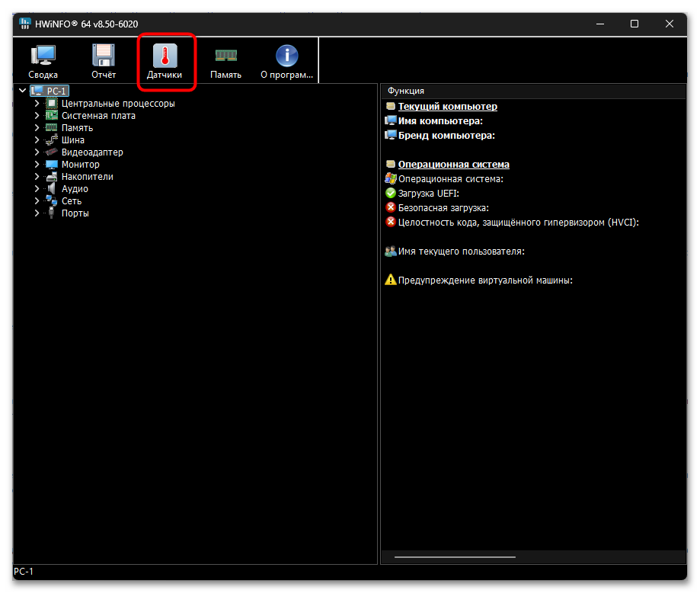Click the Текущий компьютер heading
Screen dimensions: 700x593
click(x=447, y=107)
